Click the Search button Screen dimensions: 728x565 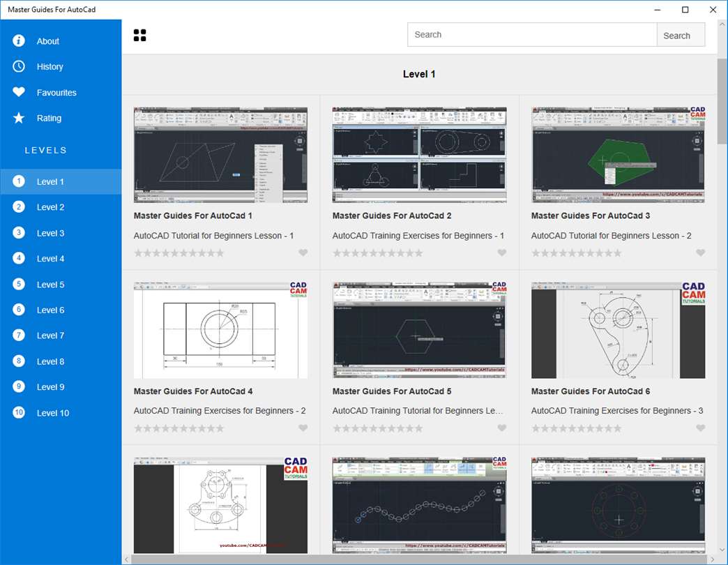(x=681, y=35)
